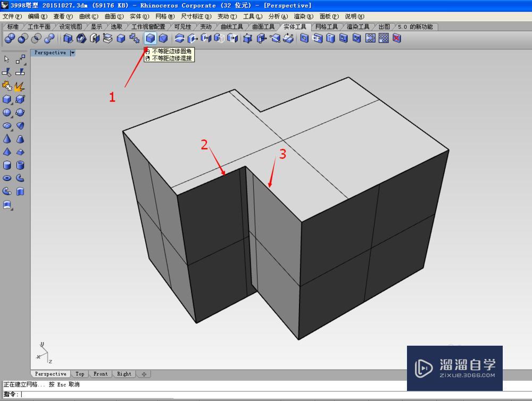Switch to the 标准 toolbar tab
Screen dimensions: 532x401
pyautogui.click(x=13, y=27)
